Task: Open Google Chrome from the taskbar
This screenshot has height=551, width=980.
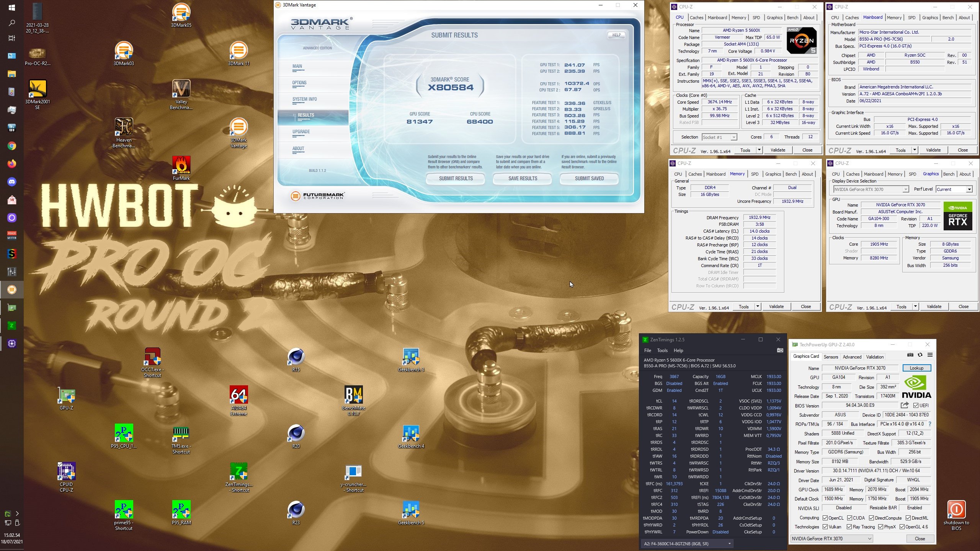Action: pos(12,146)
